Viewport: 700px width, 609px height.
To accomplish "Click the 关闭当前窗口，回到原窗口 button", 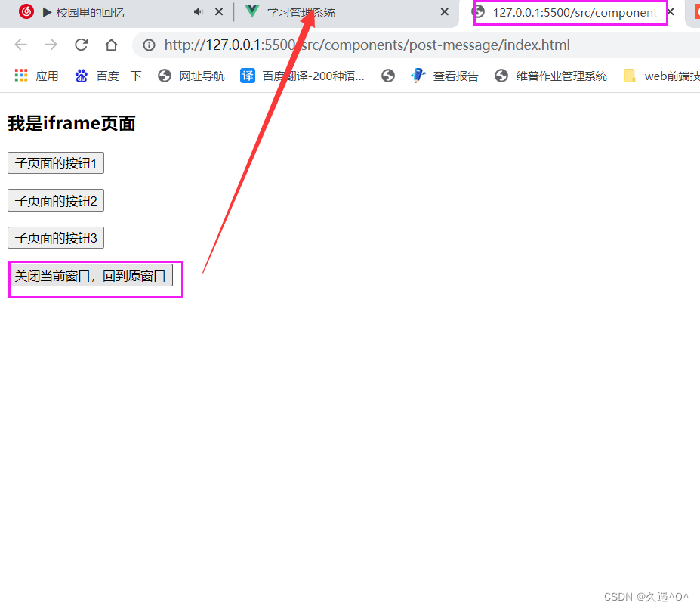I will point(90,275).
